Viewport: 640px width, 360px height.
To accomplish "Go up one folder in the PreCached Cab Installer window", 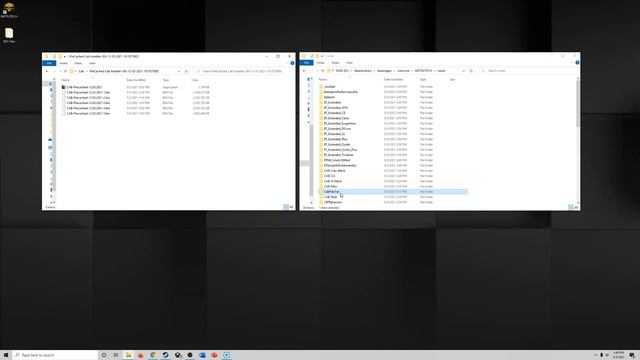I will tap(65, 71).
